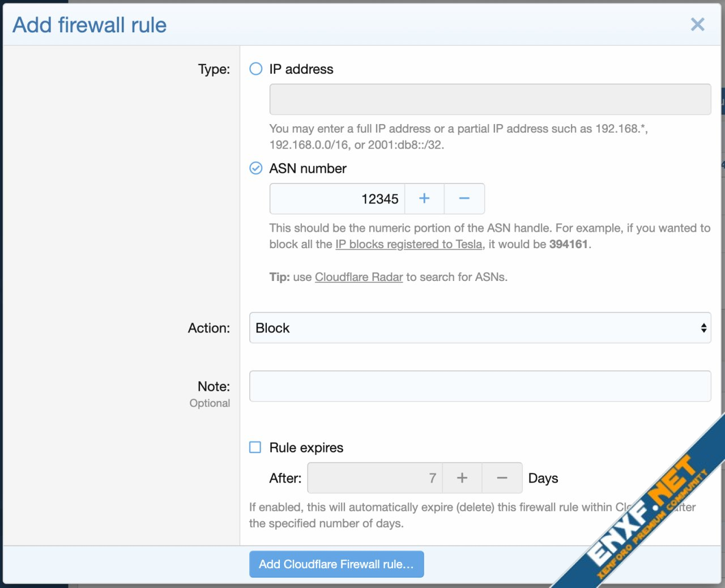Screen dimensions: 725x588
Task: Decrease expiry days with minus icon
Action: (x=502, y=478)
